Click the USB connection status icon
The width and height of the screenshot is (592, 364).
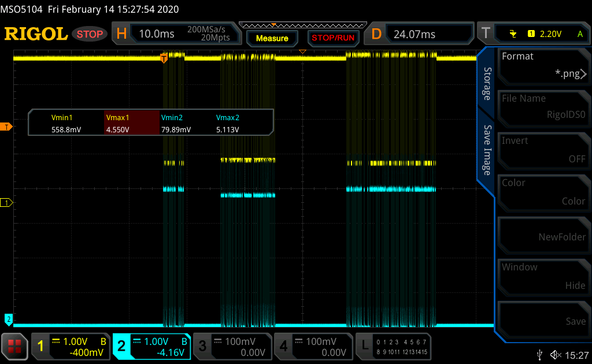tap(540, 355)
